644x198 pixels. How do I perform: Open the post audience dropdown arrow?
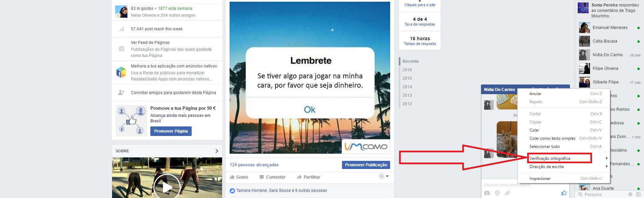click(x=387, y=176)
